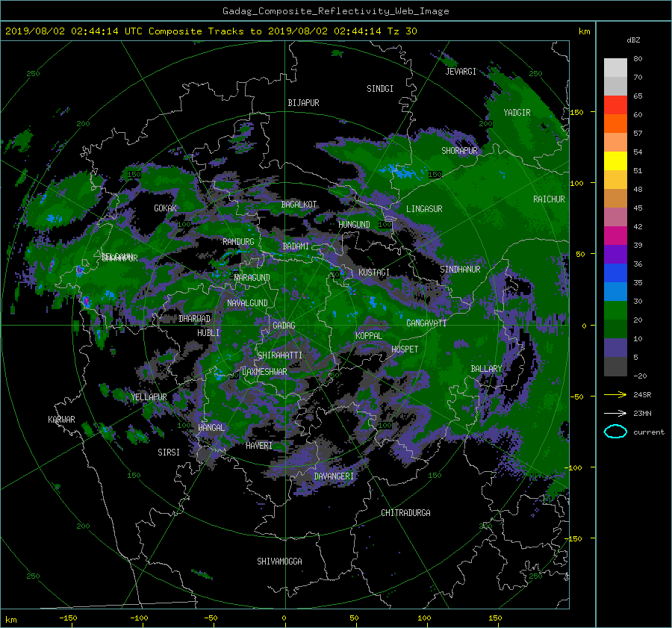This screenshot has width=672, height=628.
Task: Click the SHIVAMOGGA city label
Action: (279, 561)
